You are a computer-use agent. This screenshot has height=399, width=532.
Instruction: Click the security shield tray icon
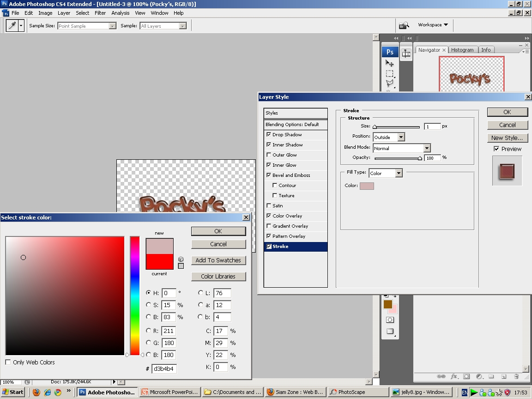point(507,393)
